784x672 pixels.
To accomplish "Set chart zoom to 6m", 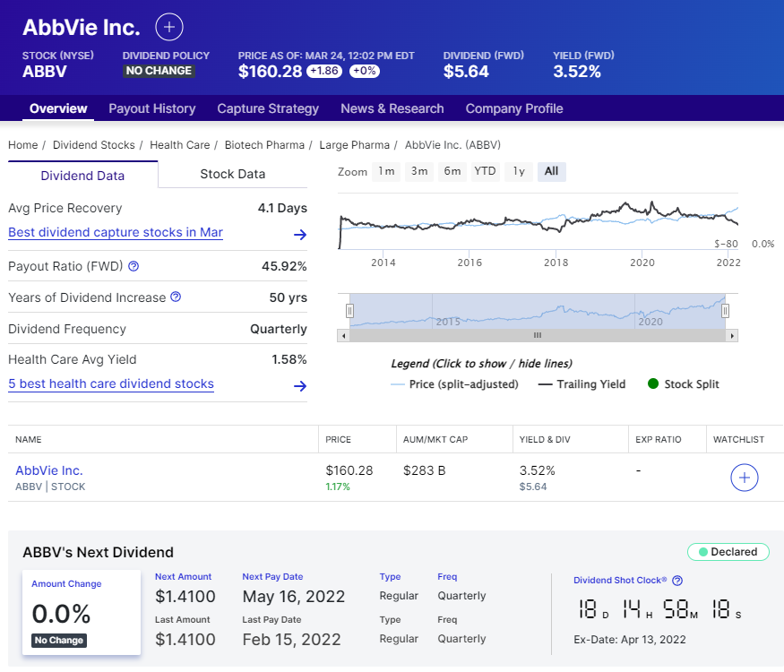I will [452, 171].
